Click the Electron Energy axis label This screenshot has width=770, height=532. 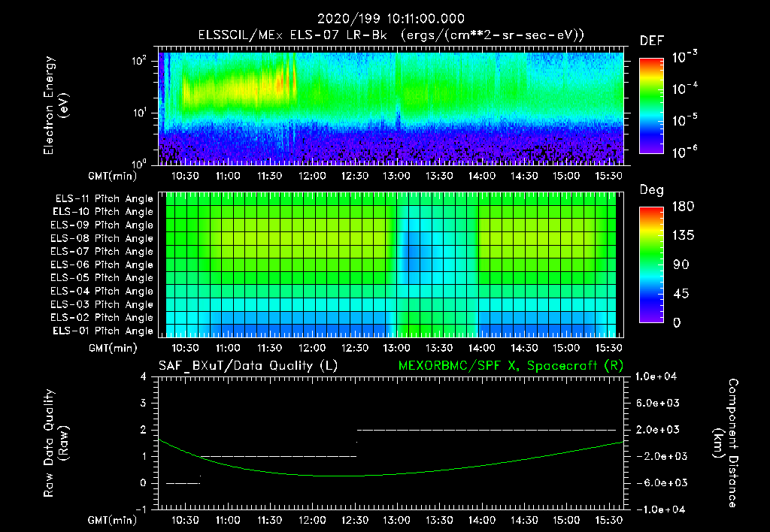(56, 105)
